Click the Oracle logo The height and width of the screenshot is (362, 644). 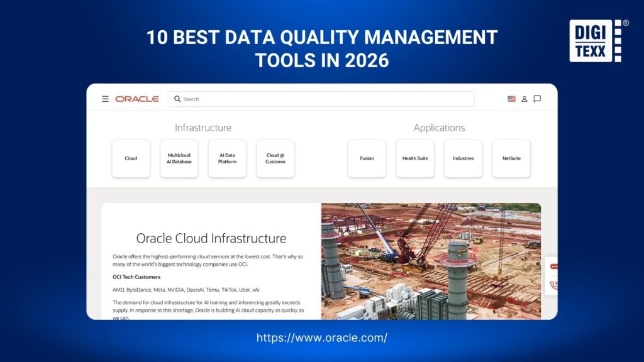pos(136,99)
